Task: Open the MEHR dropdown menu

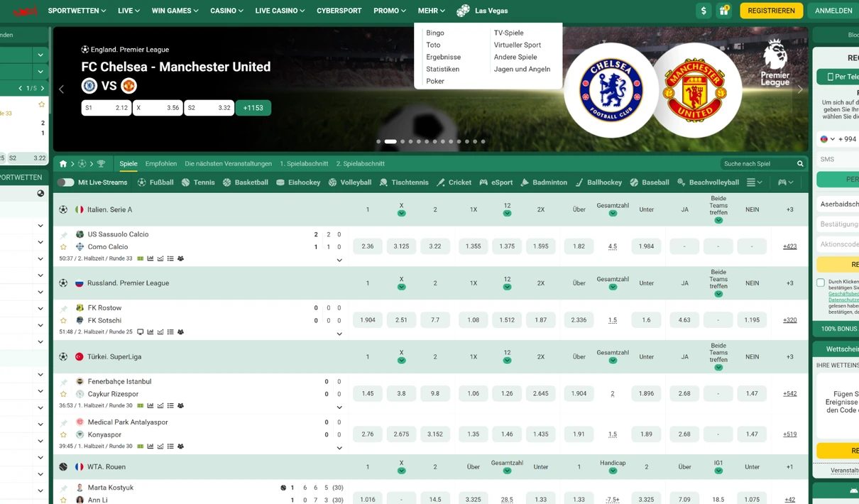Action: 432,11
